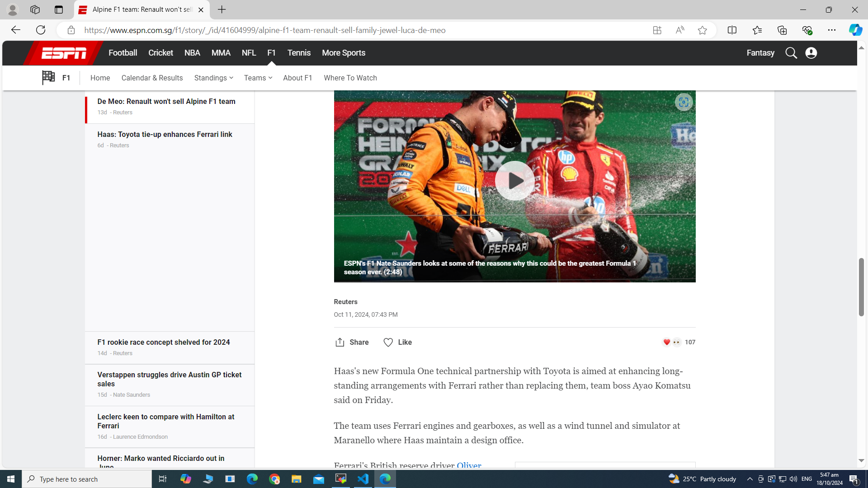
Task: Click the browser address bar URL
Action: tap(265, 30)
